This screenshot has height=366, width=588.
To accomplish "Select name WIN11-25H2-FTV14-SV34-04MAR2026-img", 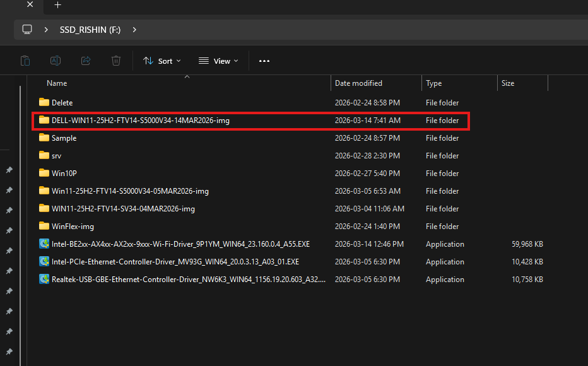I will click(x=124, y=208).
